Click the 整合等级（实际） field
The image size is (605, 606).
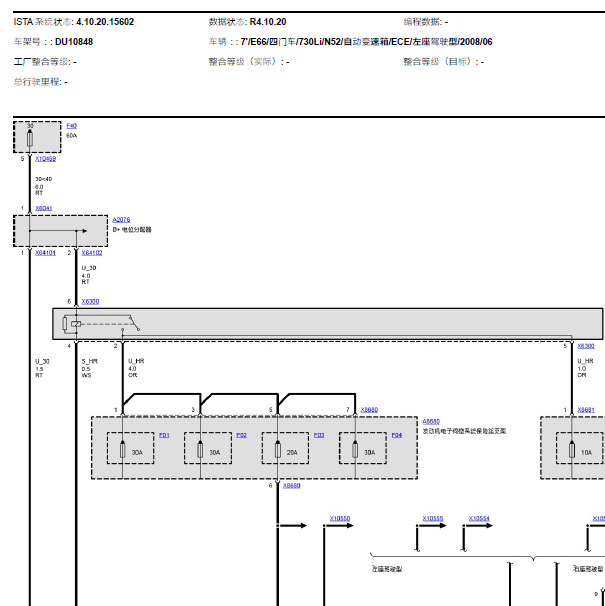coord(249,62)
